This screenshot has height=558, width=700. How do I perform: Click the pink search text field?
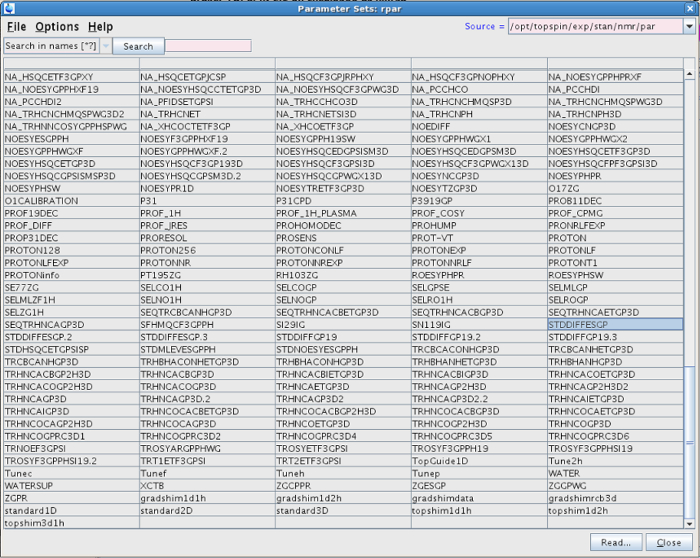coord(208,46)
